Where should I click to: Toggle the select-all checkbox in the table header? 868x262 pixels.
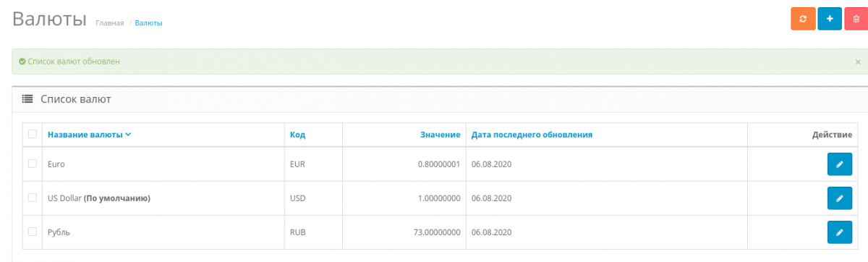tap(33, 134)
